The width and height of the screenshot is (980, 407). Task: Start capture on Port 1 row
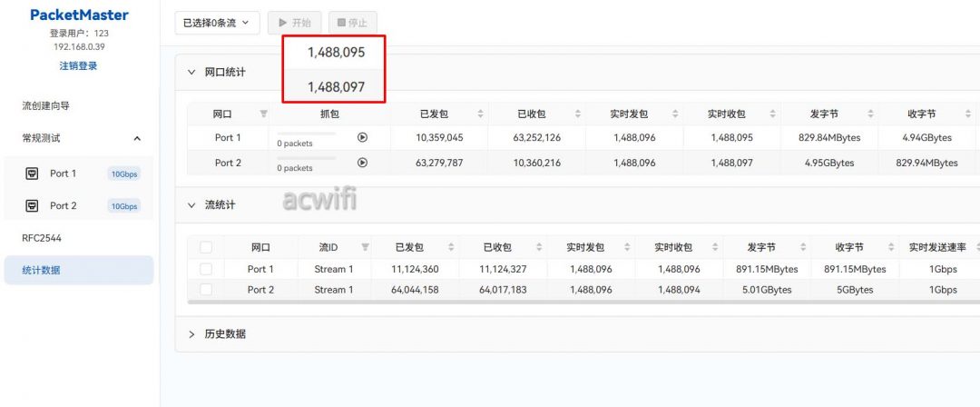click(x=362, y=138)
